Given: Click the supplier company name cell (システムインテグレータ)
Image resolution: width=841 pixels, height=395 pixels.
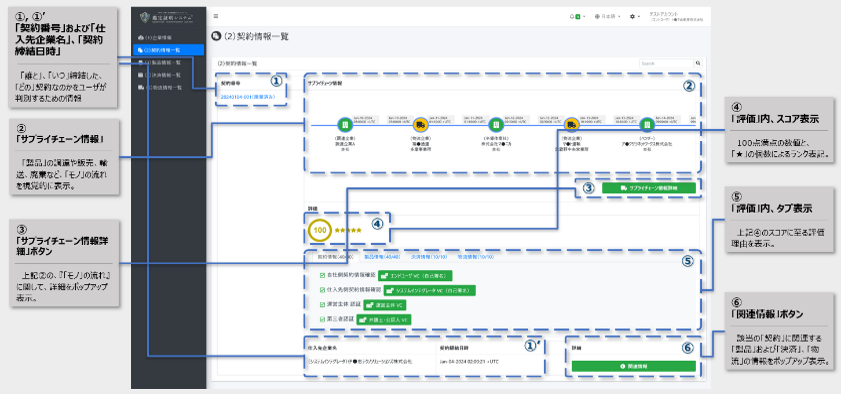Looking at the screenshot, I should tap(360, 362).
